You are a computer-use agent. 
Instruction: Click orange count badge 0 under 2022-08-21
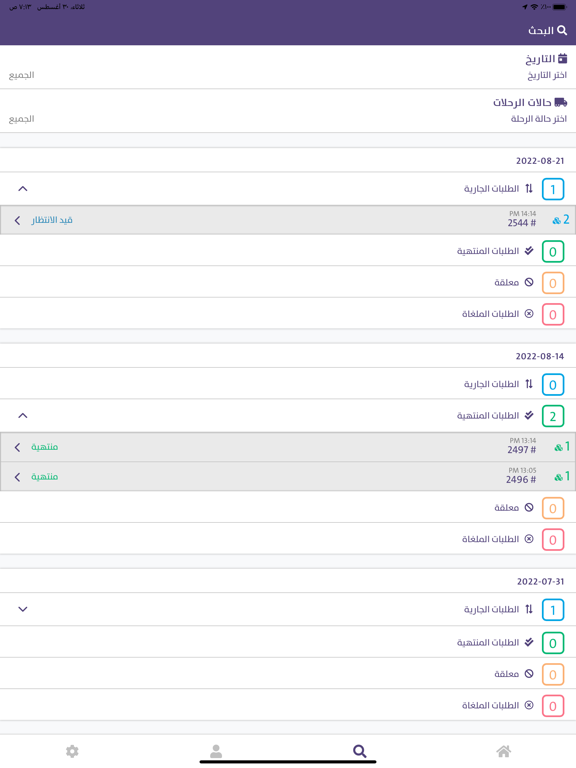[x=552, y=283]
